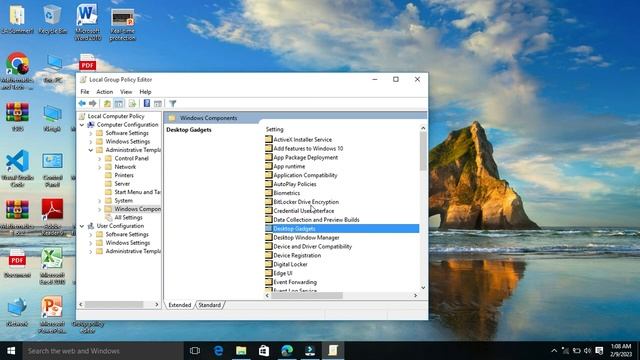Select the Network desktop icon
The image size is (640, 360).
coord(17,312)
